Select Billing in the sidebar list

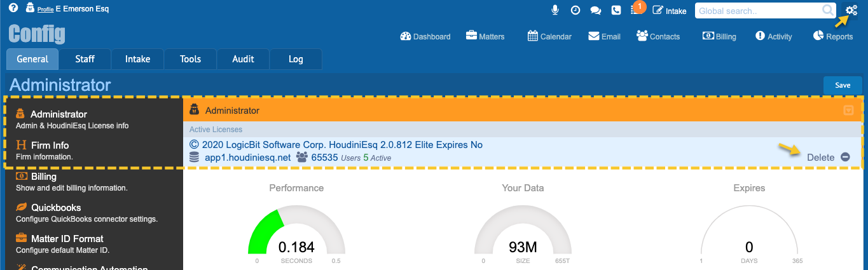point(93,182)
